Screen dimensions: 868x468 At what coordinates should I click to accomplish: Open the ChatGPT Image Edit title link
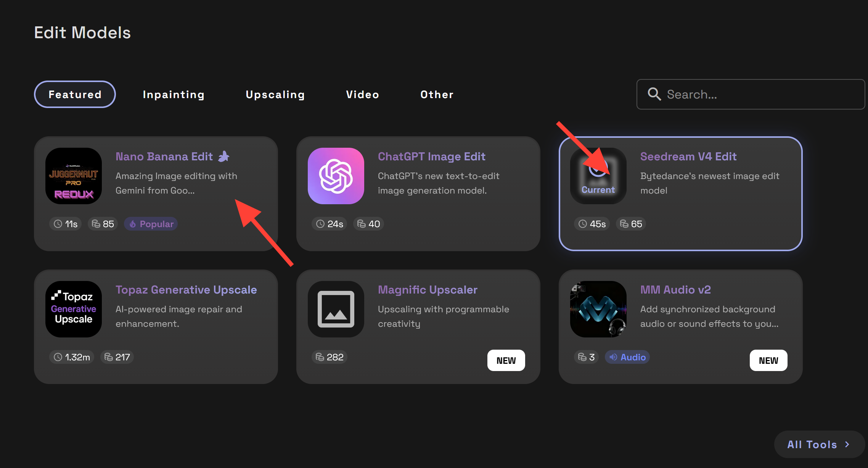[x=431, y=157]
